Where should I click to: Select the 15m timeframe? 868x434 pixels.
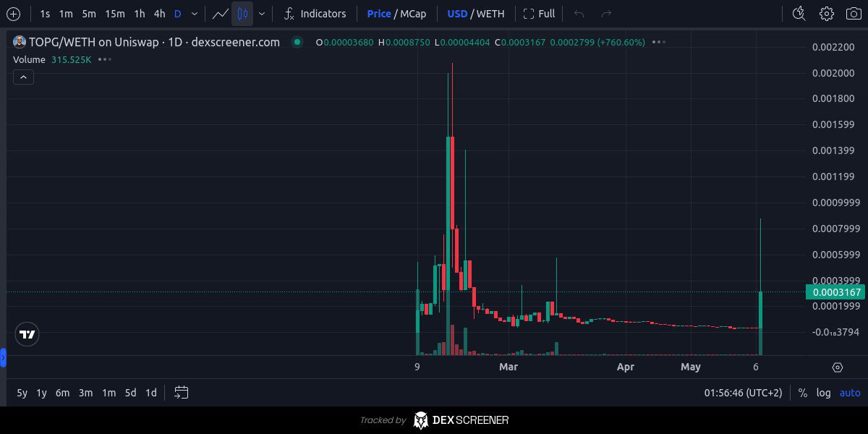click(114, 14)
